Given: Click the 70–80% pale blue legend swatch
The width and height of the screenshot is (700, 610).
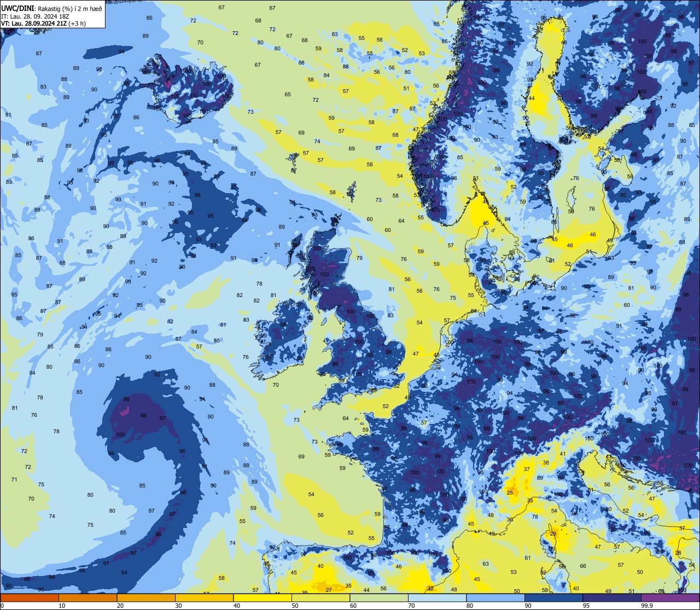Looking at the screenshot, I should [x=437, y=597].
